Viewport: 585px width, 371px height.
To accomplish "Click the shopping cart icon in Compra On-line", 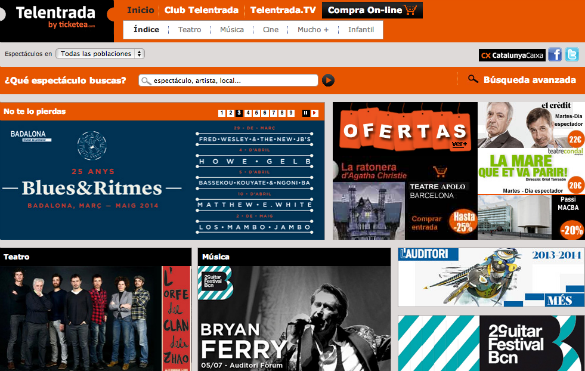I will pos(410,10).
